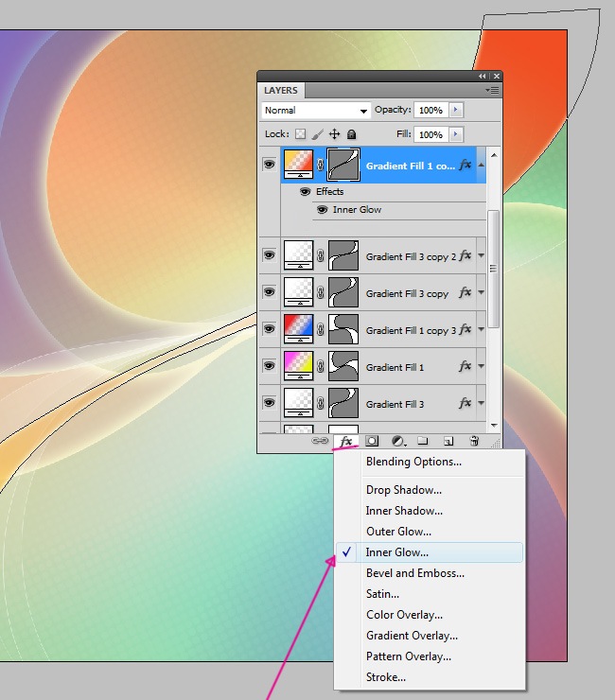Viewport: 615px width, 700px height.
Task: Click the Add layer style fx button
Action: tap(346, 441)
